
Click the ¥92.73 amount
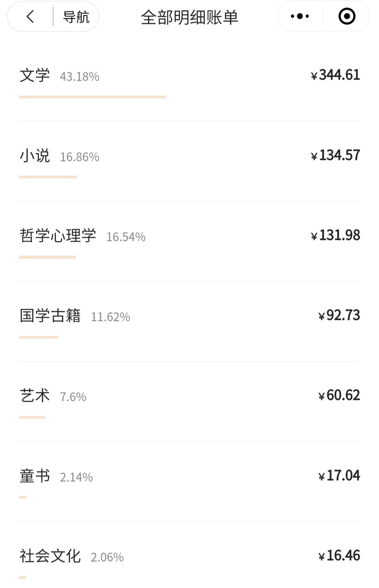pos(339,315)
